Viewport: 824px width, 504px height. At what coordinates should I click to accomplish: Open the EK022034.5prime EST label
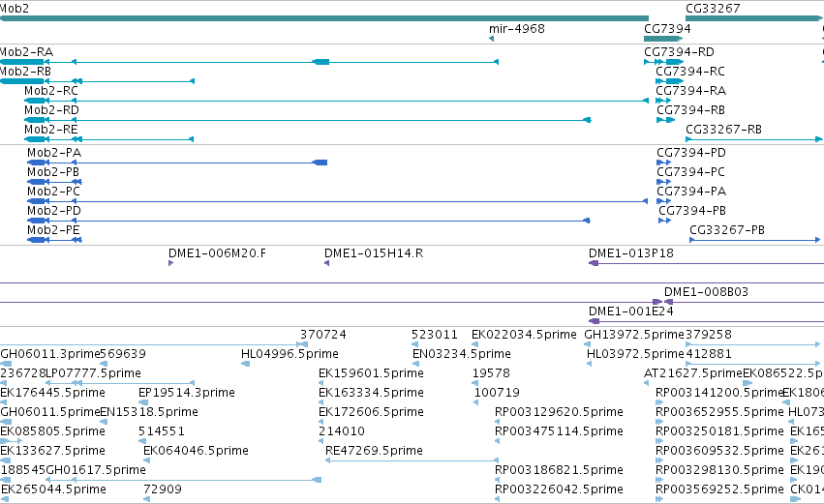[524, 335]
